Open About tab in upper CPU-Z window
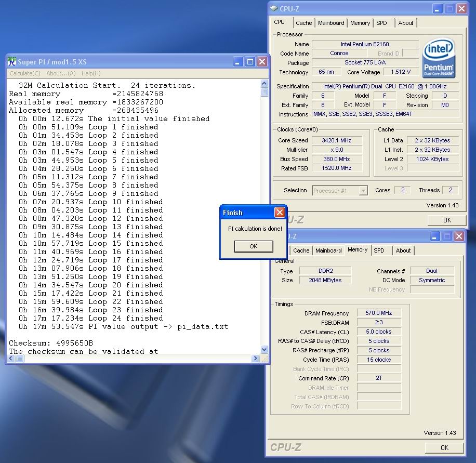Image resolution: width=476 pixels, height=463 pixels. pyautogui.click(x=405, y=23)
